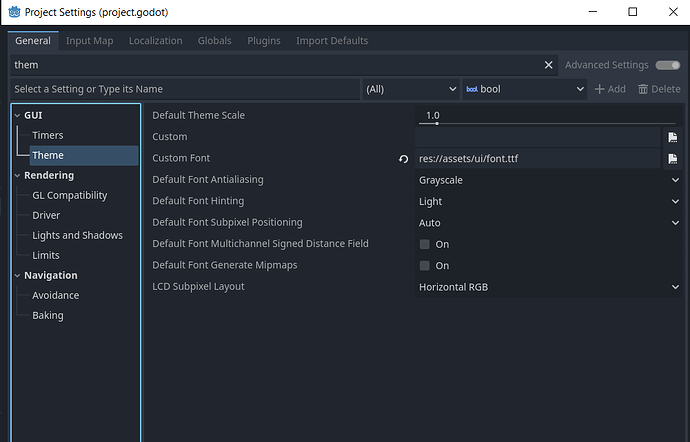
Task: Open the (All) feature dropdown
Action: tap(411, 89)
